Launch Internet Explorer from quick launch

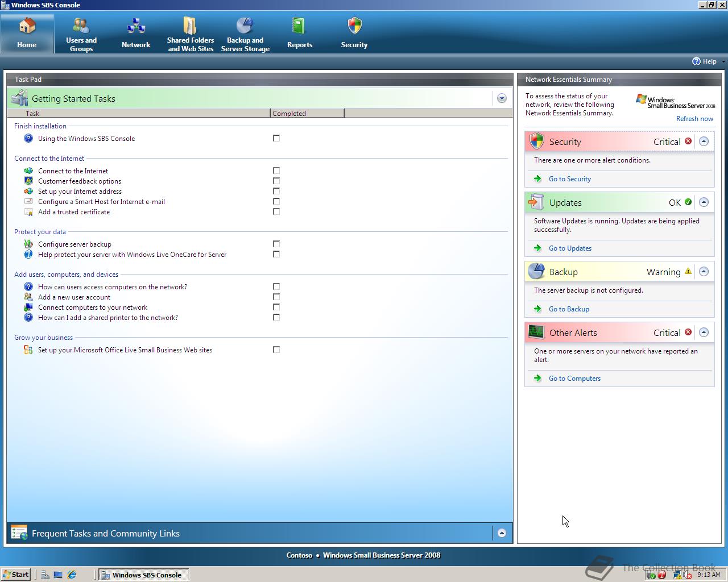tap(72, 575)
